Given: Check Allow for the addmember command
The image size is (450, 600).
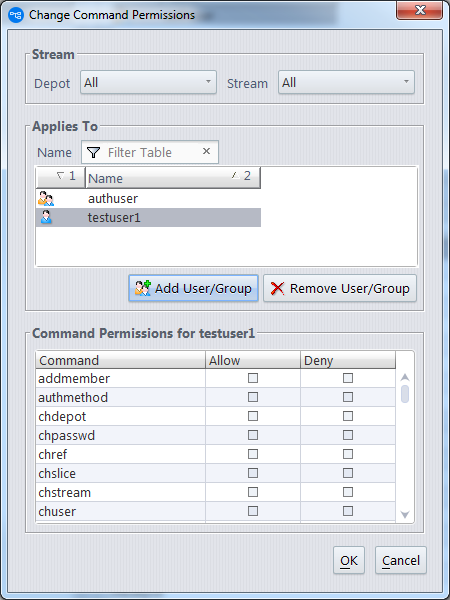Looking at the screenshot, I should [x=253, y=378].
